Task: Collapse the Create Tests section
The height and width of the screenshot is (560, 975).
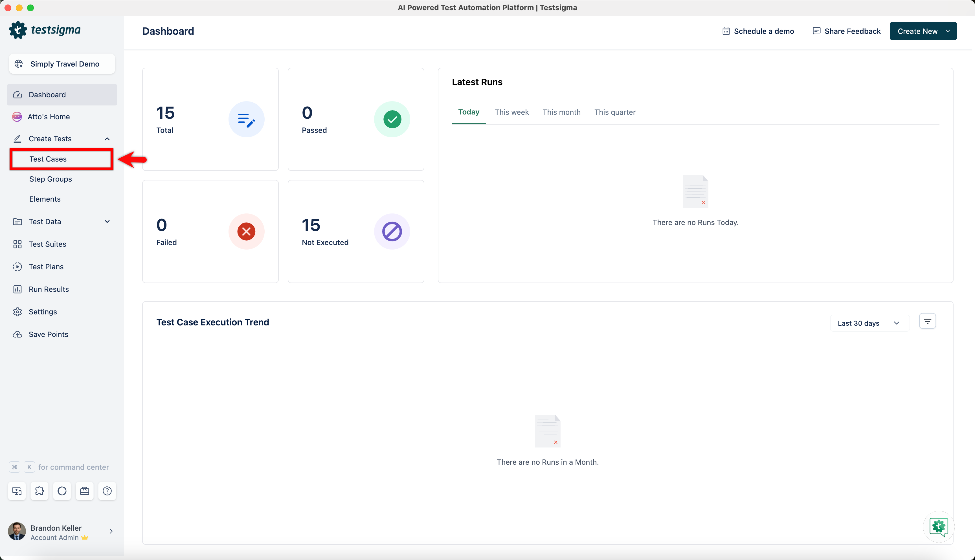Action: tap(107, 139)
